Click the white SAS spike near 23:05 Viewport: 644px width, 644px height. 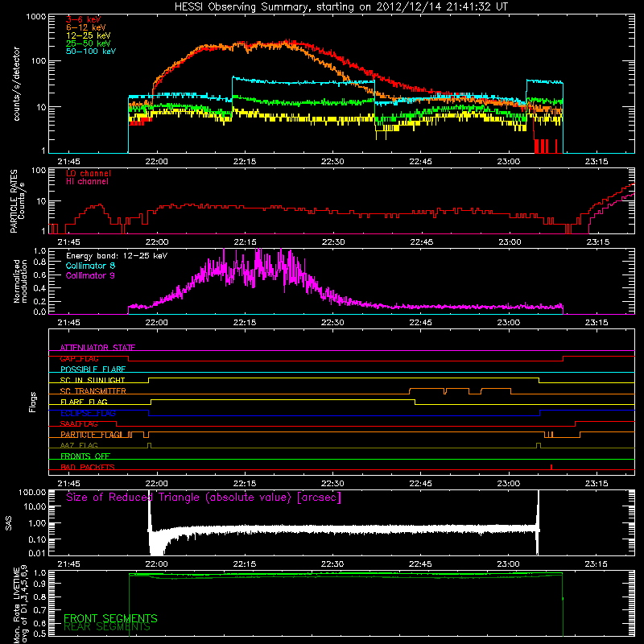[538, 522]
